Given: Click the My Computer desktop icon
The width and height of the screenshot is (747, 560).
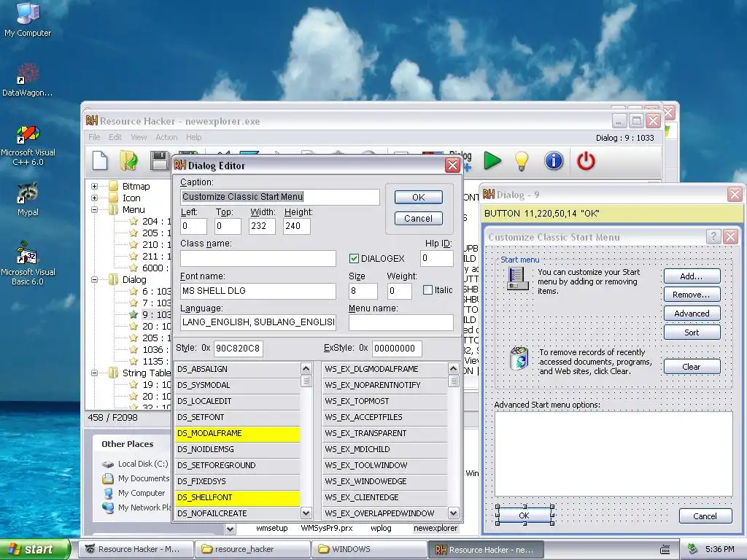Looking at the screenshot, I should pos(28,13).
